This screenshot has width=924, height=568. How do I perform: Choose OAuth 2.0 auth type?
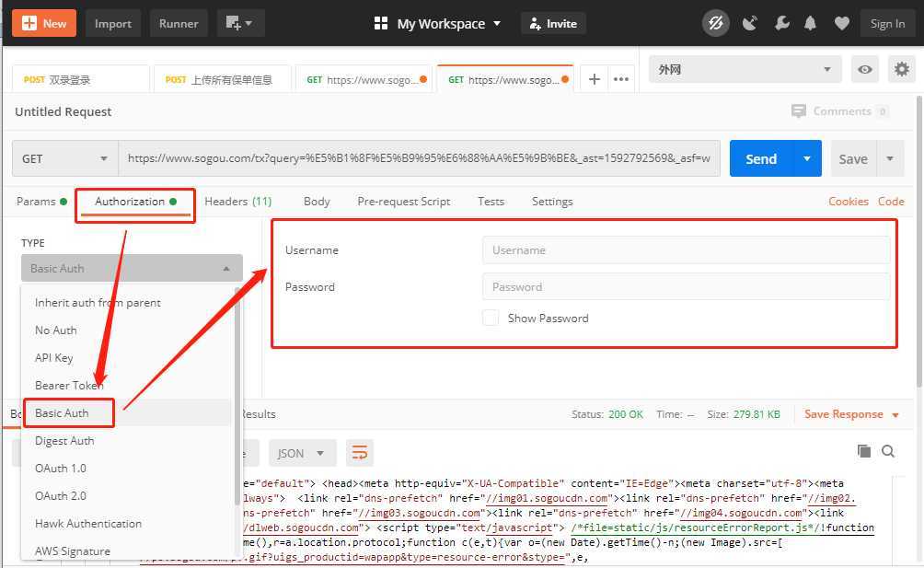tap(127, 496)
